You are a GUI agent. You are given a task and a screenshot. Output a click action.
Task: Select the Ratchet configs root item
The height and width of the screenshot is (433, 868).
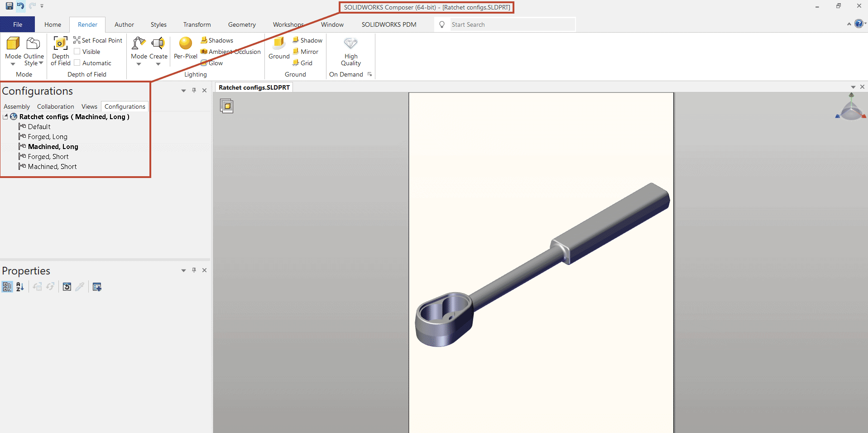click(x=74, y=117)
